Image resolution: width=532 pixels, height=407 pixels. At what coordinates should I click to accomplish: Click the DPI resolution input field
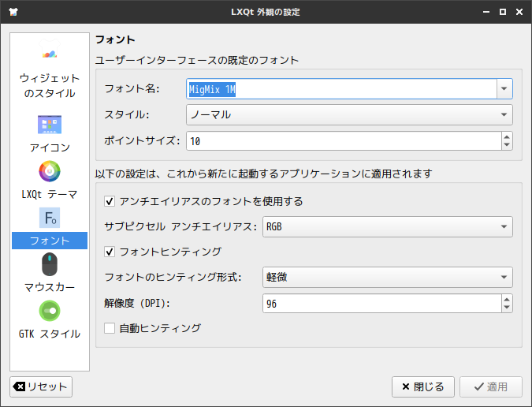(x=380, y=303)
